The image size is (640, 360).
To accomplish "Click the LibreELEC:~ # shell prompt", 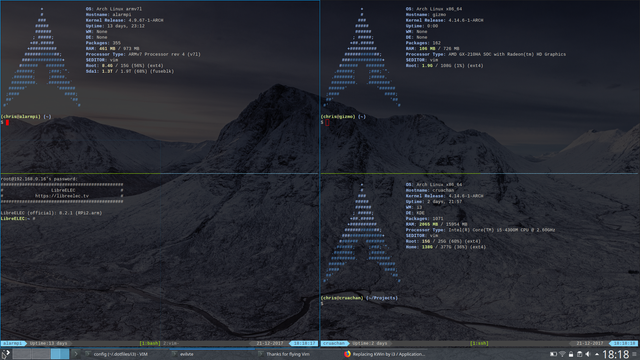I will pyautogui.click(x=18, y=219).
